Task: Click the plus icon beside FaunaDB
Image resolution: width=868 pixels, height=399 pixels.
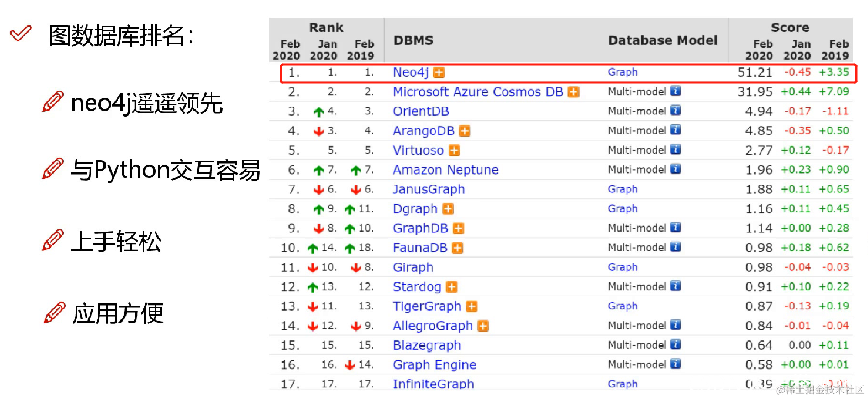Action: pyautogui.click(x=457, y=248)
